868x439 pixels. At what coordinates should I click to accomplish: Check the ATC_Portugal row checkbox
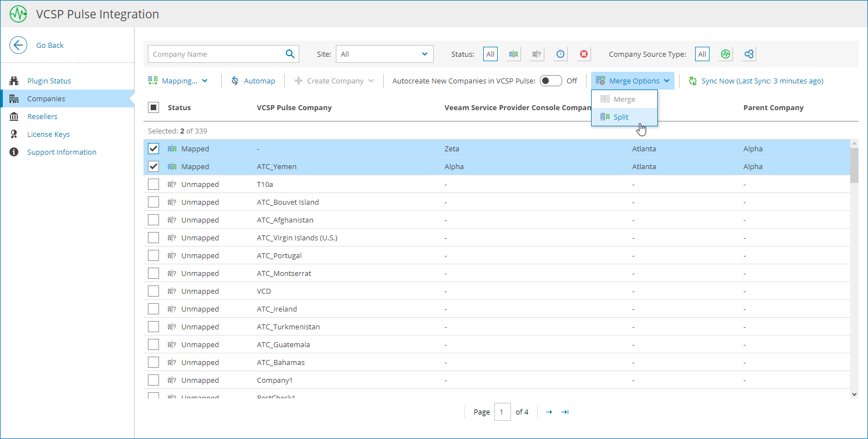tap(154, 255)
